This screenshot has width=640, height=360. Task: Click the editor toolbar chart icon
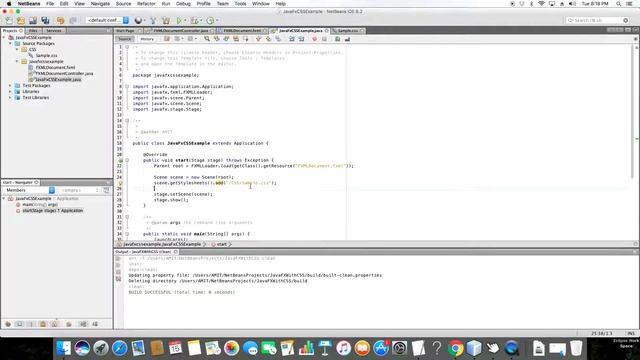tap(347, 39)
